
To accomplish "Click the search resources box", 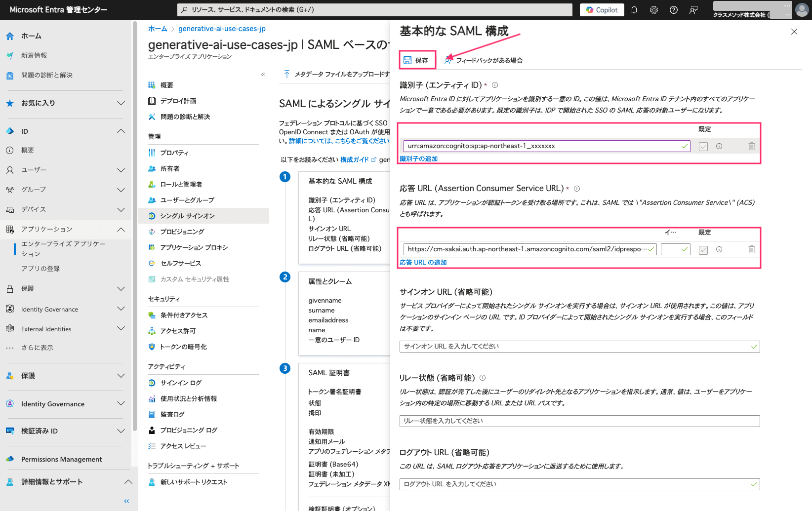I will 375,10.
